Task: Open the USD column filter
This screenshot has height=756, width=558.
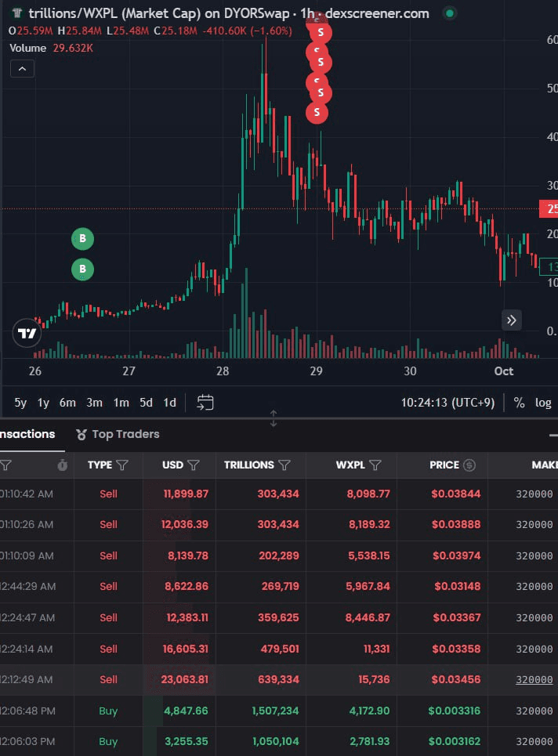Action: (194, 465)
